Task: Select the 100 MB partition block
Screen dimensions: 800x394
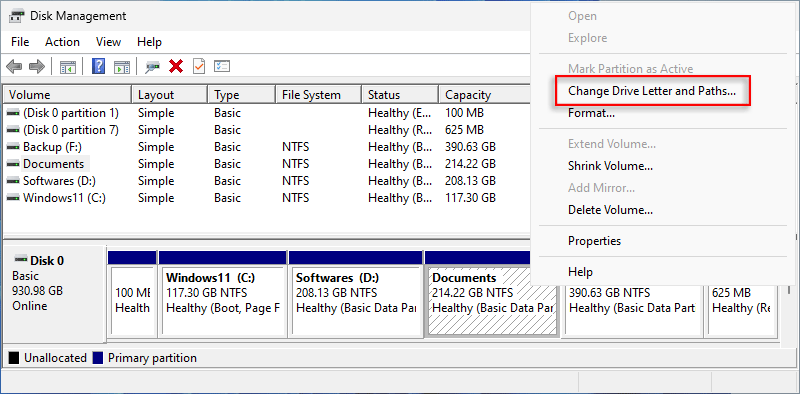Action: (132, 301)
